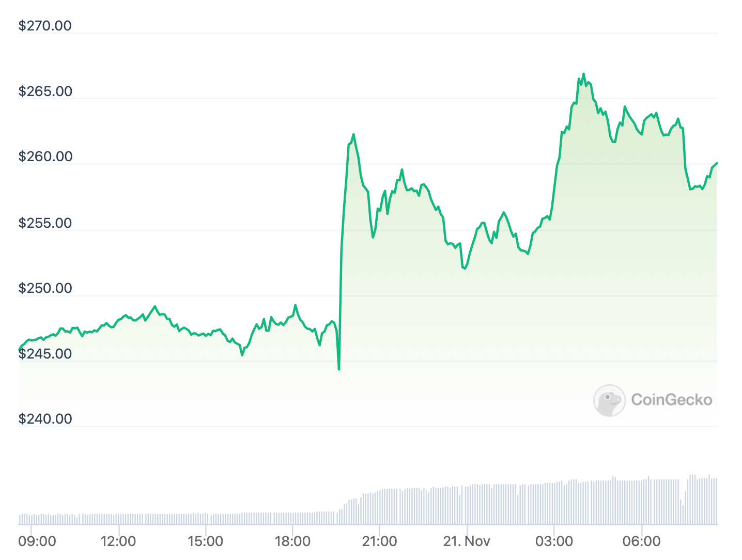Click the $250.00 y-axis label
Screen dimensions: 742x560
(x=45, y=288)
